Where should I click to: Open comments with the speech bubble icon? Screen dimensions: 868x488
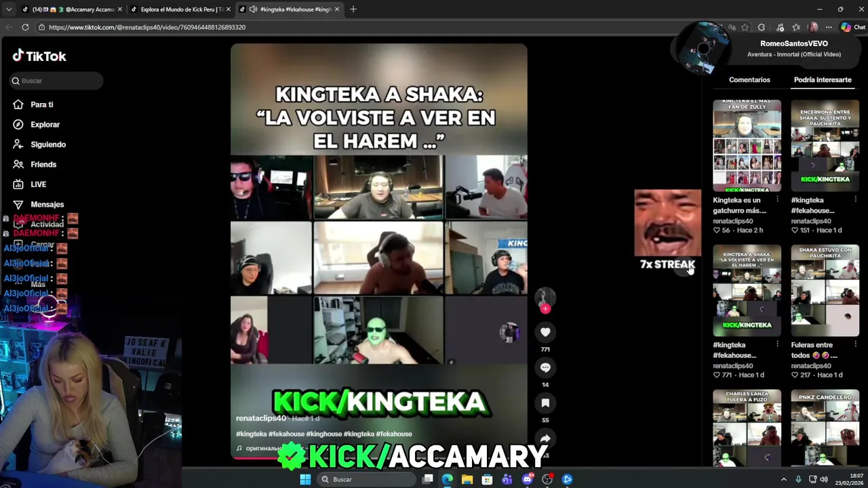tap(545, 367)
